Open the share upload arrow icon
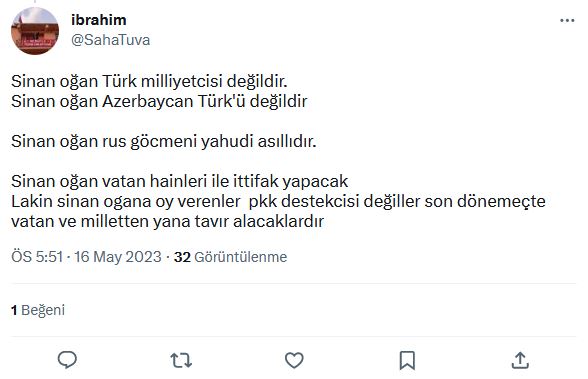 point(520,360)
